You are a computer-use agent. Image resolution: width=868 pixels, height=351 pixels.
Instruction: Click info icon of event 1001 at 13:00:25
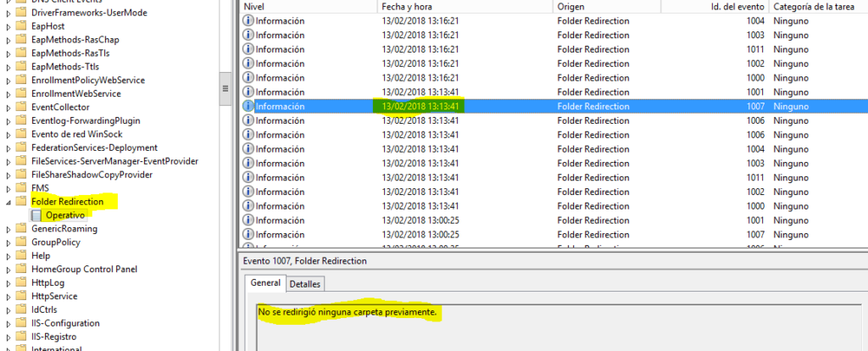point(248,220)
